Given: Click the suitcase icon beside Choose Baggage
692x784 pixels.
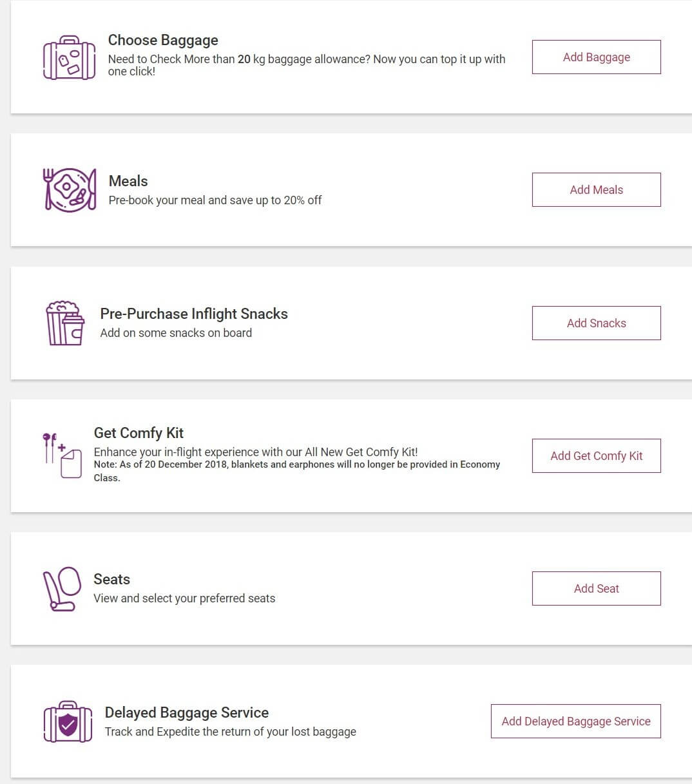Looking at the screenshot, I should click(70, 57).
